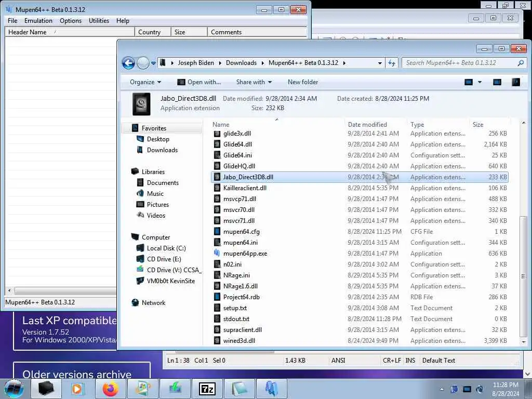Open media player taskbar icon

click(78, 389)
